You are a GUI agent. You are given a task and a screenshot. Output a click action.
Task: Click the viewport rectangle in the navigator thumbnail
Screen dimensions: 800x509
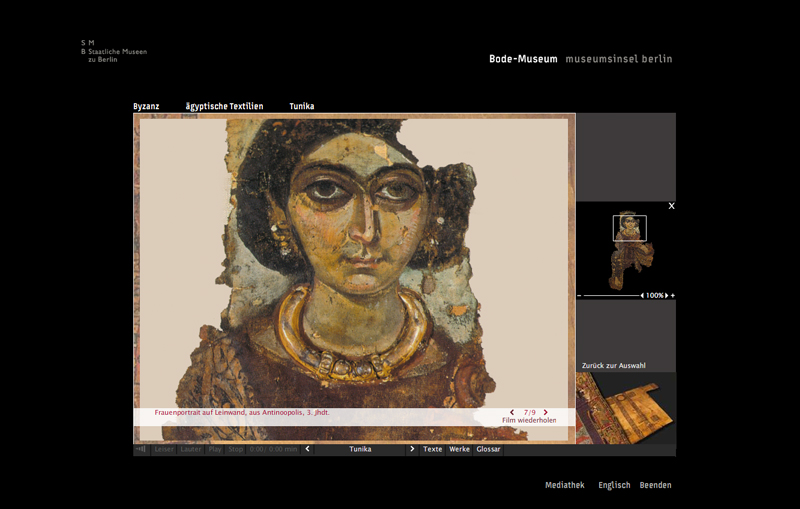(630, 228)
